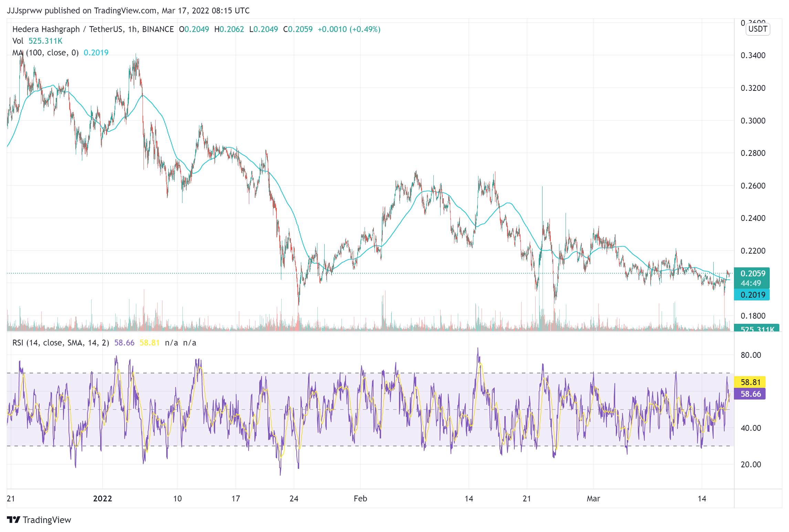Image resolution: width=789 pixels, height=532 pixels.
Task: Click the 0.3000 price axis label
Action: [x=753, y=121]
